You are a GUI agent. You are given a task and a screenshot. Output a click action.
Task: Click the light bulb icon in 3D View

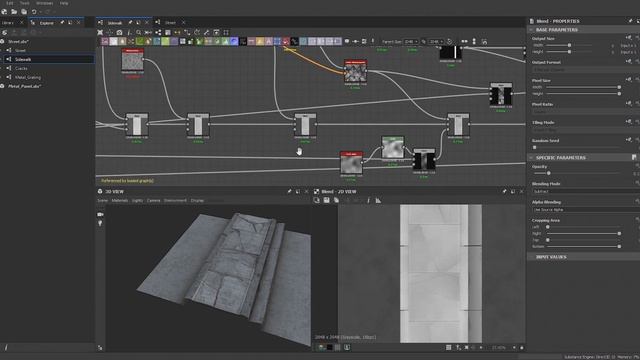coord(100,223)
